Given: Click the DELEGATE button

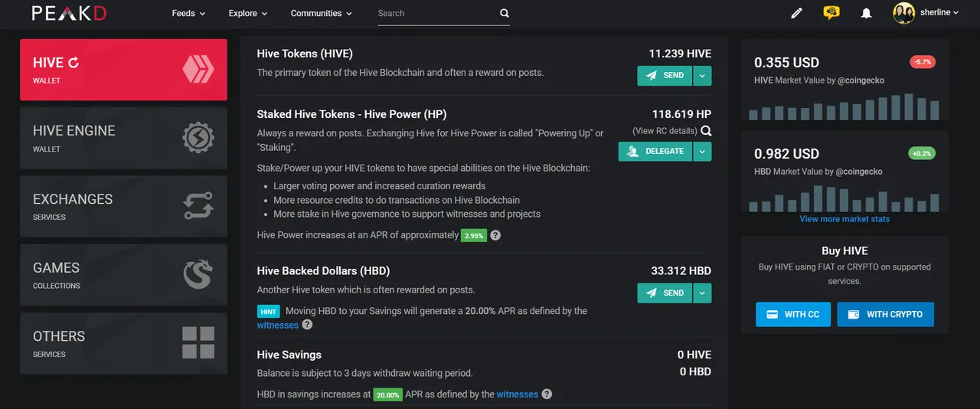Looking at the screenshot, I should tap(655, 152).
